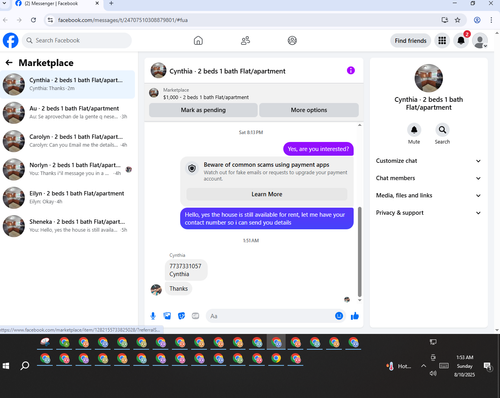Open the Chrome three-dot menu
Screen dimensions: 500x398
point(491,20)
